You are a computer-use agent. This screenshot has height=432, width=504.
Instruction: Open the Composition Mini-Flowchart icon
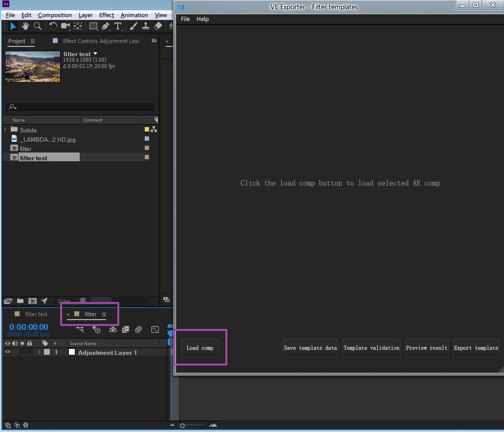tap(80, 329)
